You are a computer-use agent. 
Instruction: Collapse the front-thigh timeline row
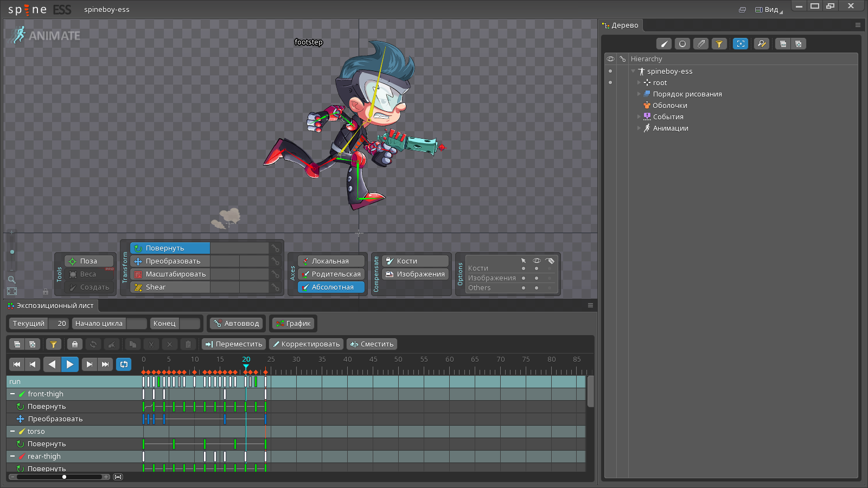(x=12, y=394)
